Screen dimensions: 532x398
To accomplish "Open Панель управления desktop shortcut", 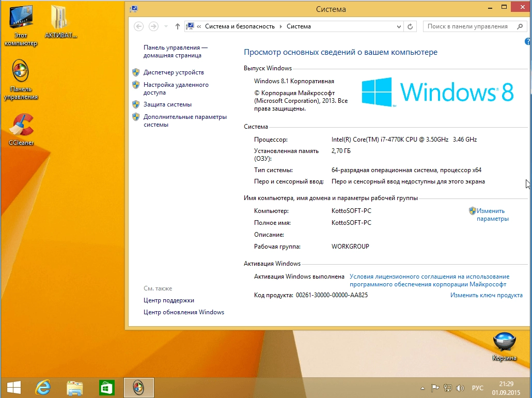I will click(21, 80).
